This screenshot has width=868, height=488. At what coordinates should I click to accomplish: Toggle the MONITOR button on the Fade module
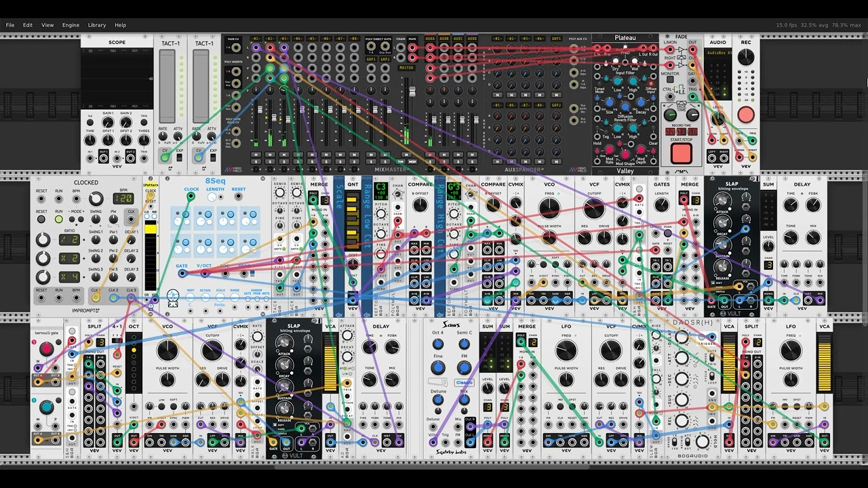(670, 79)
